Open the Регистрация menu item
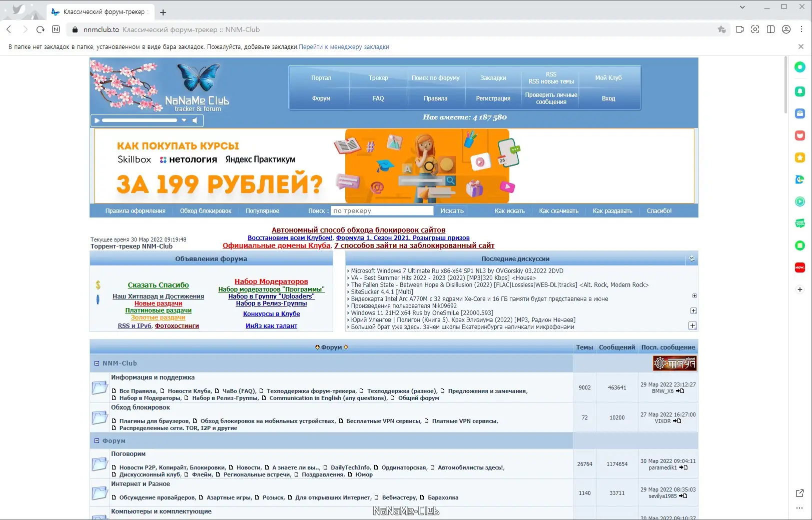 point(493,98)
